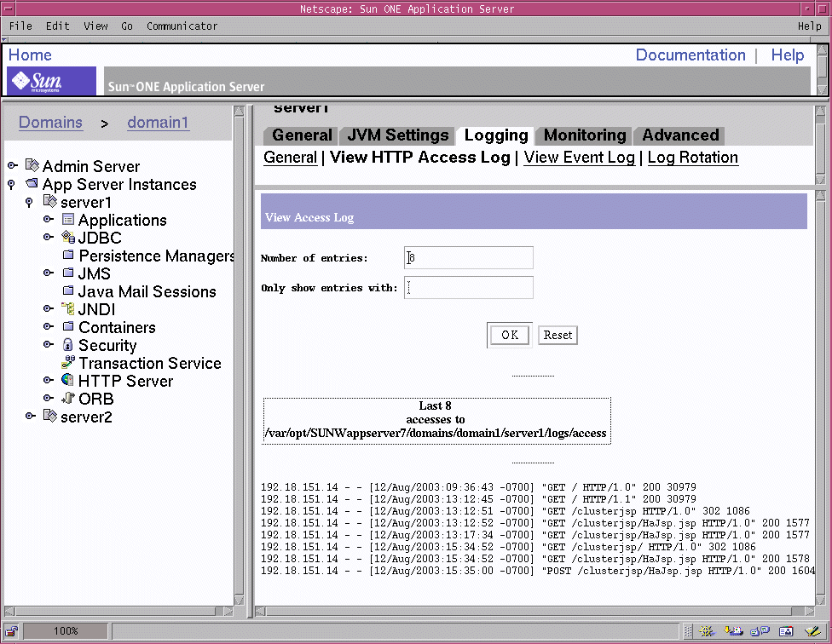The height and width of the screenshot is (644, 832).
Task: Click the HTTP Server globe icon
Action: [x=67, y=380]
